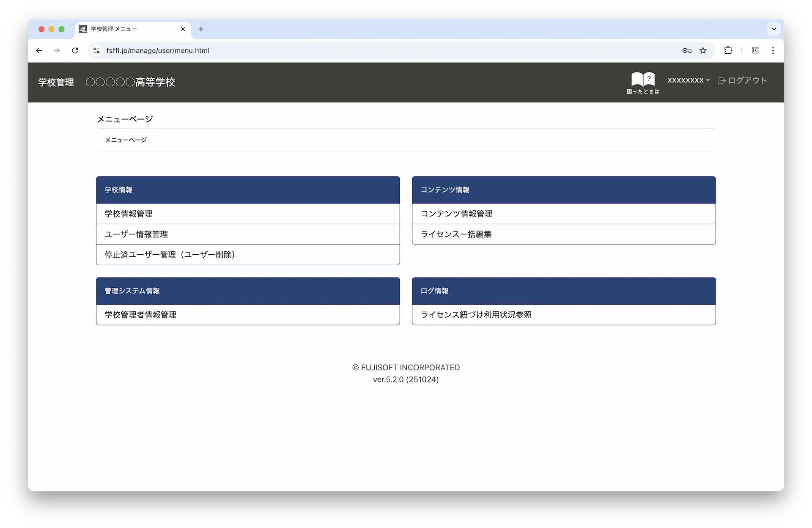This screenshot has width=812, height=528.
Task: Click the ログアウト logout link
Action: (743, 80)
